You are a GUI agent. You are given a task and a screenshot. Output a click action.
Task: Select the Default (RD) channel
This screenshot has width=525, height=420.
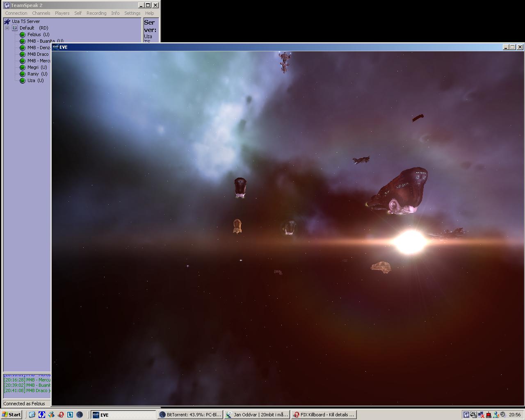pos(34,28)
